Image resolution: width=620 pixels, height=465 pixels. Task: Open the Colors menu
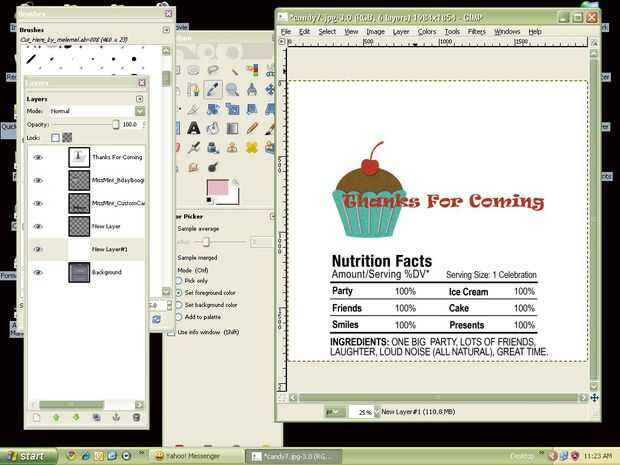pos(427,32)
